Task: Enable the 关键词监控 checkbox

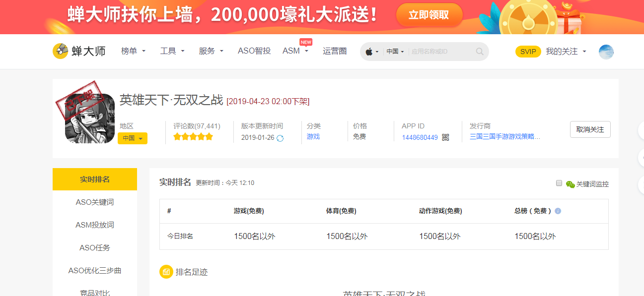Action: pyautogui.click(x=559, y=183)
